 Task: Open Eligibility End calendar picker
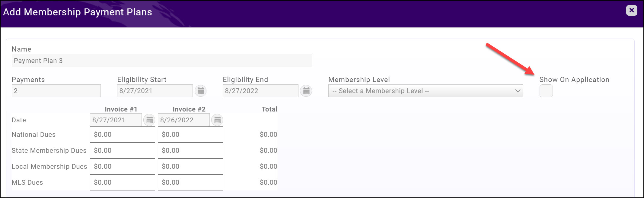tap(306, 91)
